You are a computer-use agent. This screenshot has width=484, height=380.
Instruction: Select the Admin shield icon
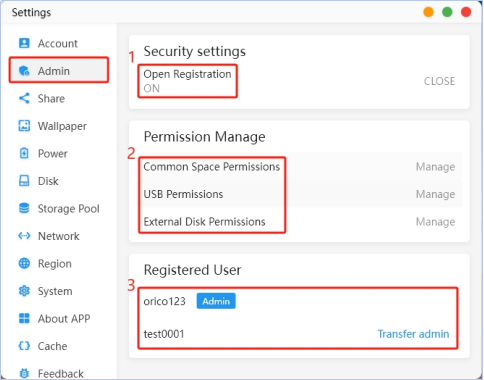pyautogui.click(x=24, y=71)
